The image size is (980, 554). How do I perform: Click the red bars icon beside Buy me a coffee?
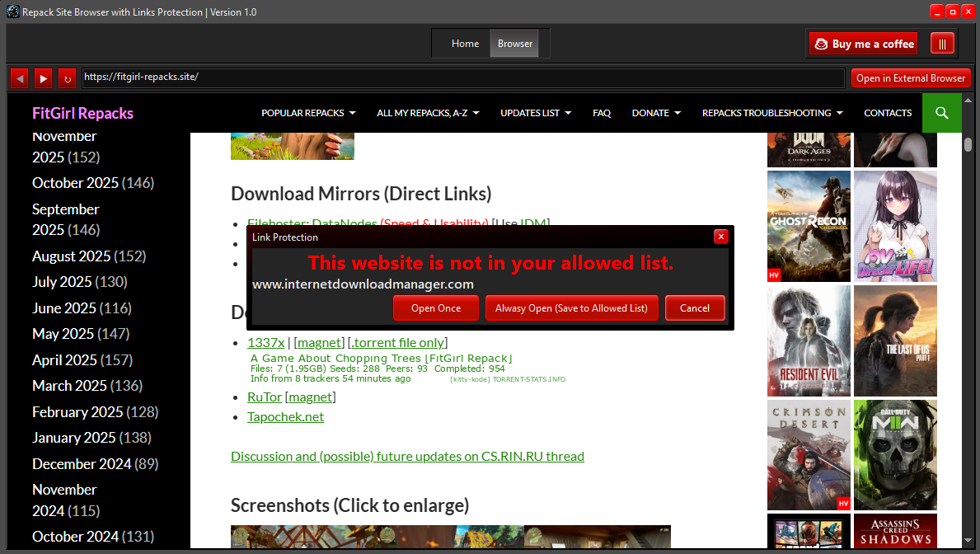(x=943, y=44)
